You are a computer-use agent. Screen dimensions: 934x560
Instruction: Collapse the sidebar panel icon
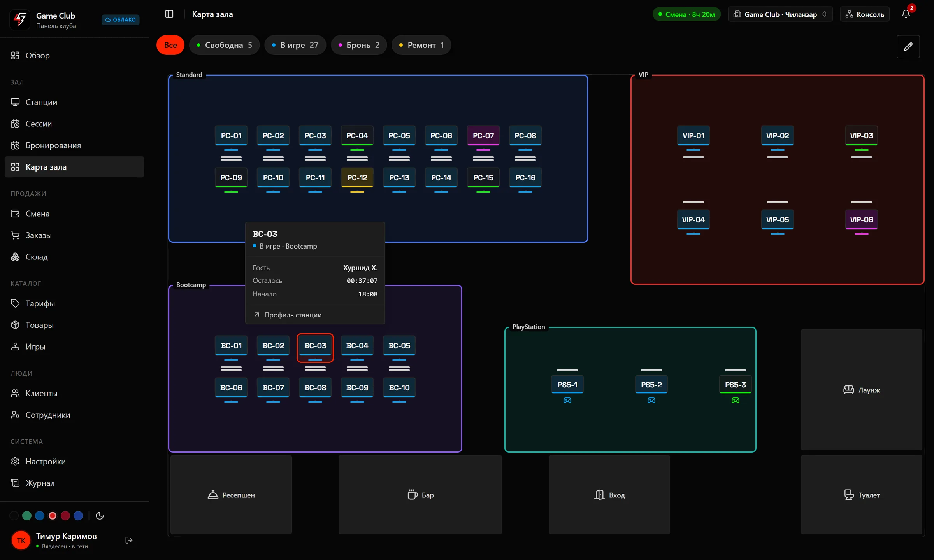click(x=169, y=14)
